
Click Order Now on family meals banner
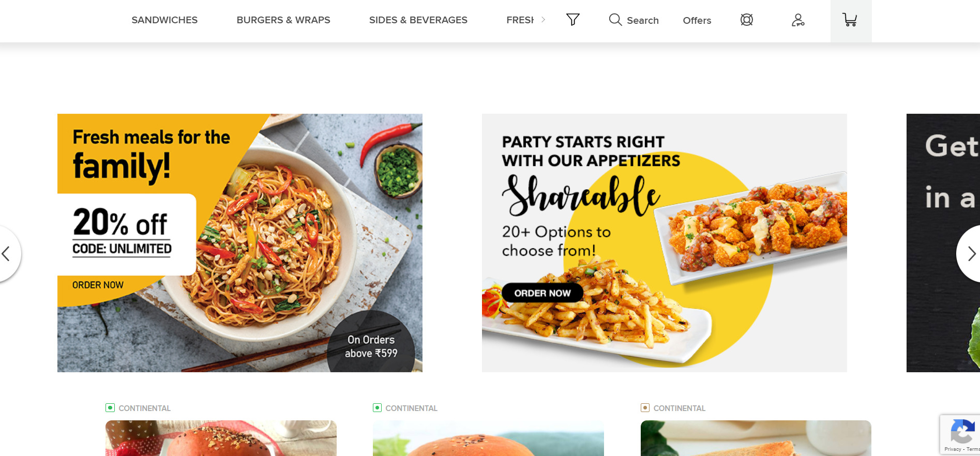coord(98,285)
